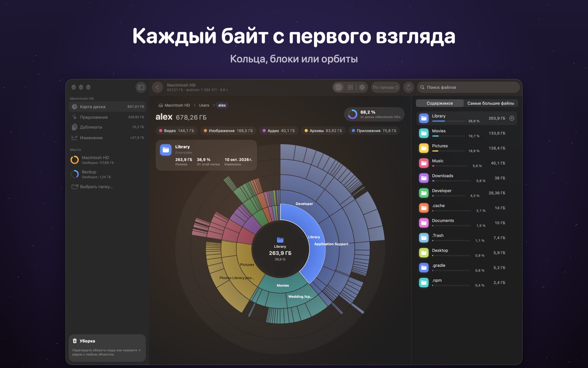Viewport: 588px width, 368px height.
Task: Select the Movies folder in the list
Action: 467,133
